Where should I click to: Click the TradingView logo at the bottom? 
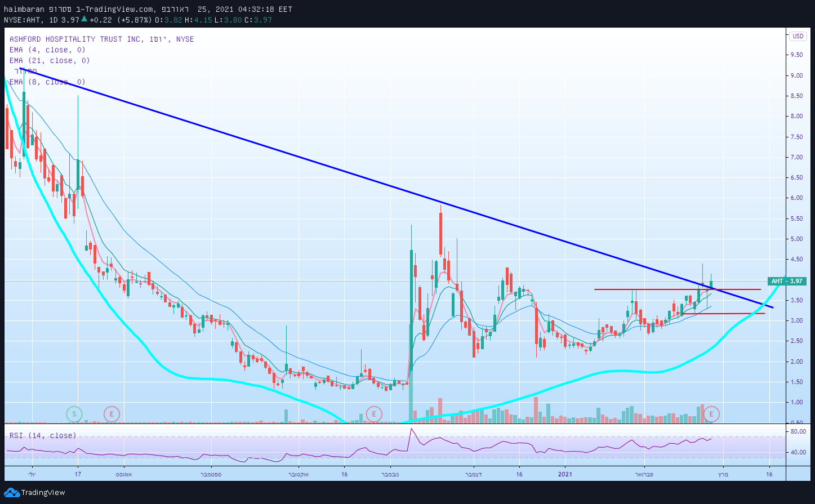[x=34, y=493]
